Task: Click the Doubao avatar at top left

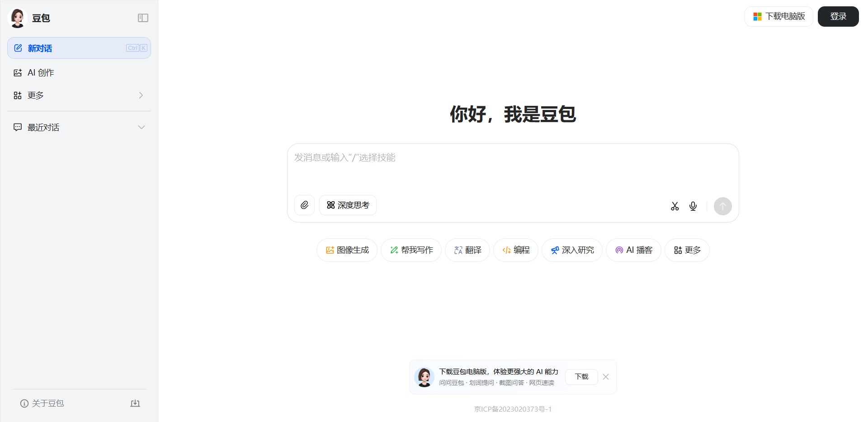Action: click(x=17, y=18)
